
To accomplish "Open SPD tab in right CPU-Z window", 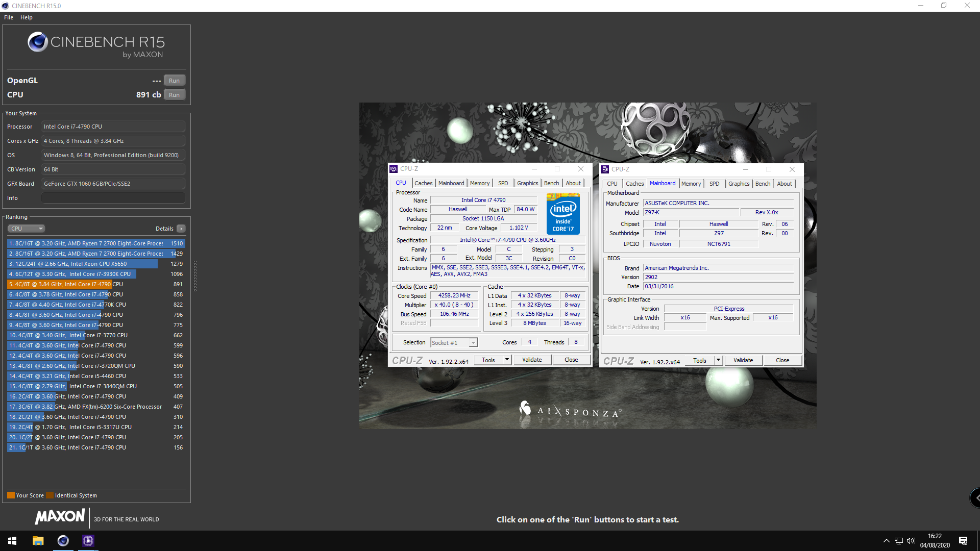I will point(715,184).
